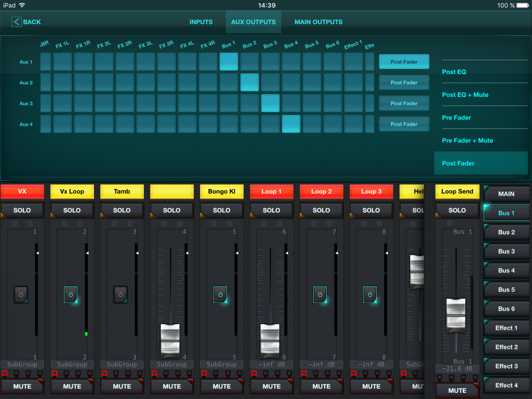Select Bus 5 mix layer

pyautogui.click(x=506, y=289)
